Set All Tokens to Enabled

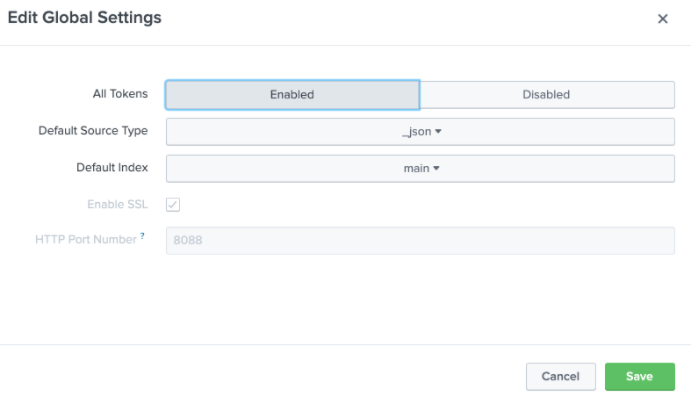tap(292, 94)
